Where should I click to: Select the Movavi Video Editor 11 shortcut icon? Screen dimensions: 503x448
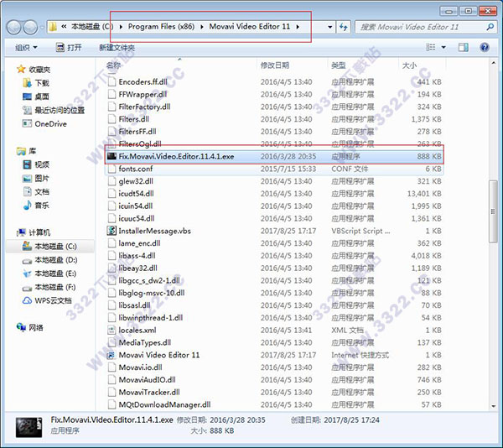111,355
